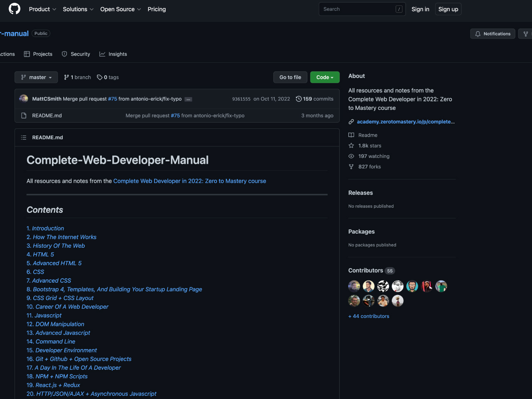
Task: Open the Complete Web Developer course link
Action: [190, 181]
